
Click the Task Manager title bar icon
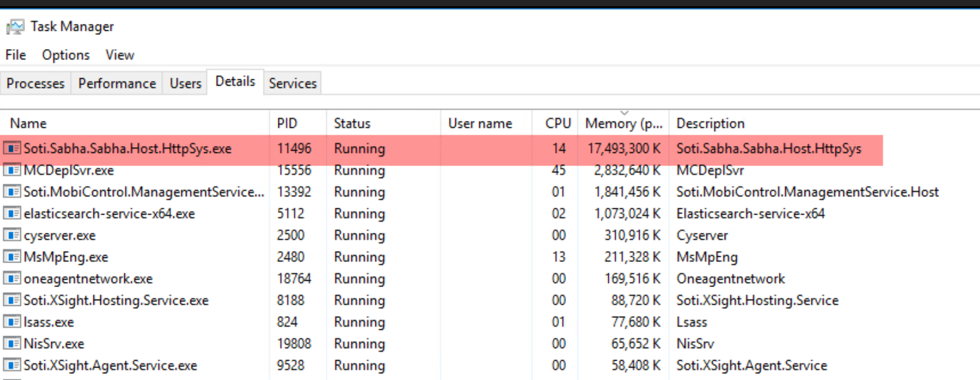(15, 27)
